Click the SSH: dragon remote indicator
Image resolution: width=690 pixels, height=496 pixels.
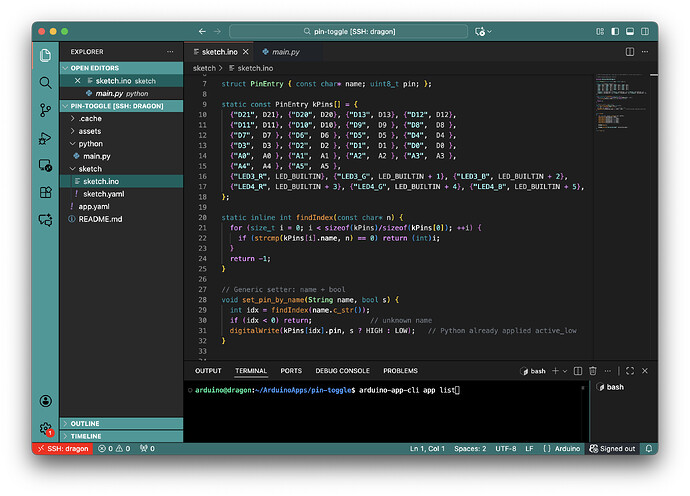[62, 448]
